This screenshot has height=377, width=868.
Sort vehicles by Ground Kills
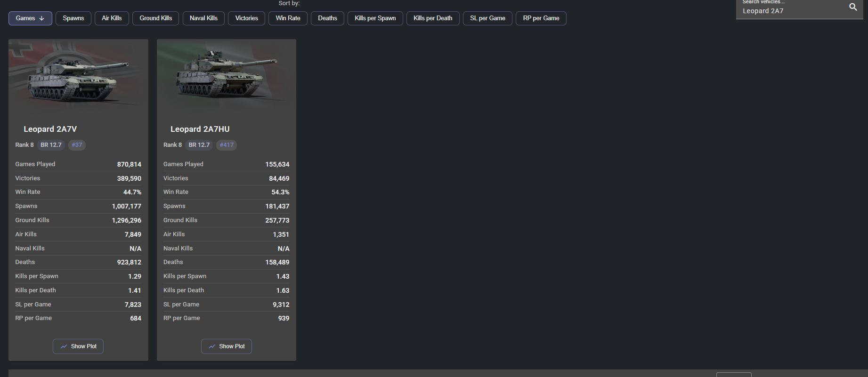click(155, 18)
